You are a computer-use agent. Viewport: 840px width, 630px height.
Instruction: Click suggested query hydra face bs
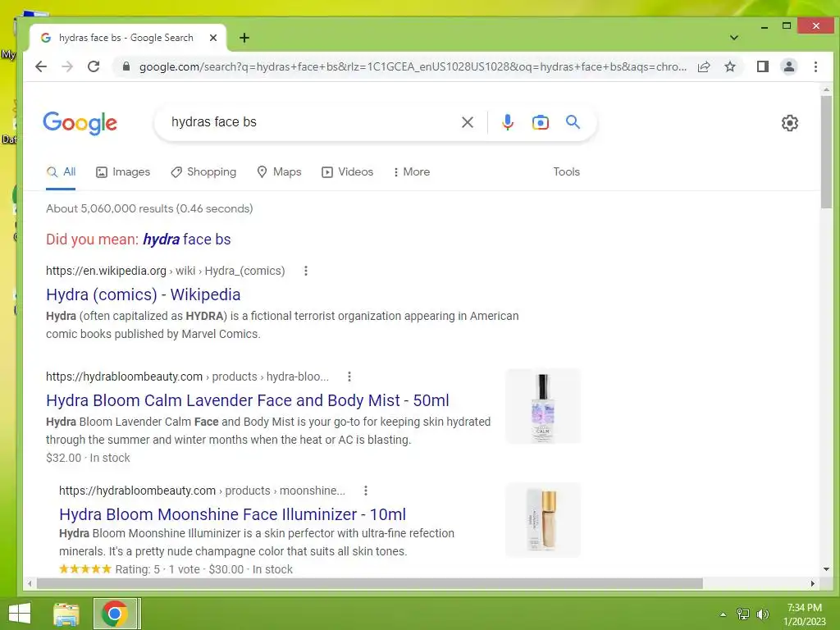point(187,240)
